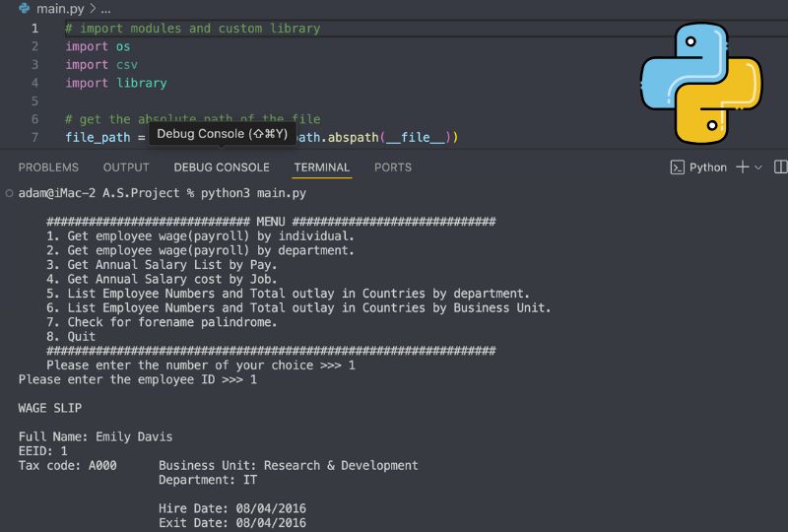Click the employee ID prompt line in terminal
Viewport: 788px width, 532px height.
[x=138, y=379]
